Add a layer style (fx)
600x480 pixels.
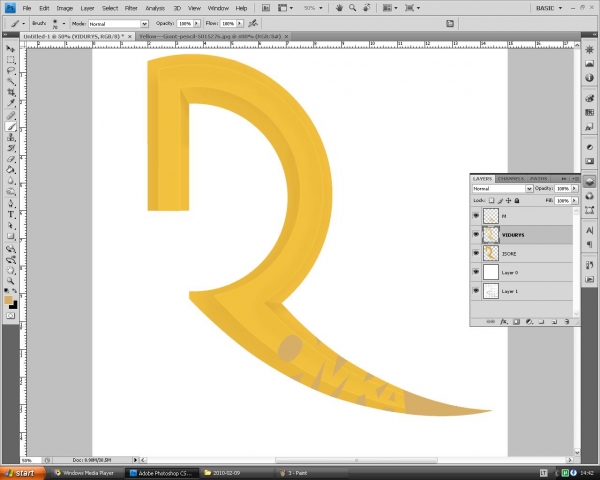(x=504, y=322)
